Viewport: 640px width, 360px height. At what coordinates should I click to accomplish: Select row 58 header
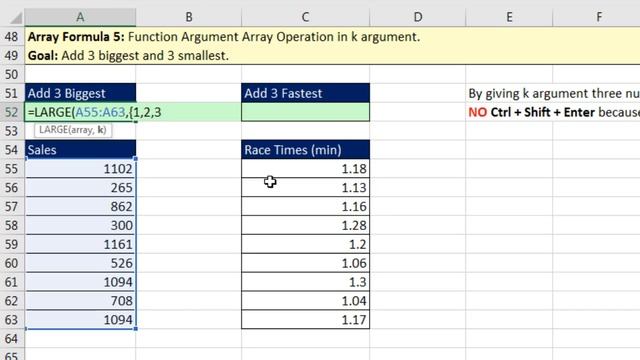point(12,225)
